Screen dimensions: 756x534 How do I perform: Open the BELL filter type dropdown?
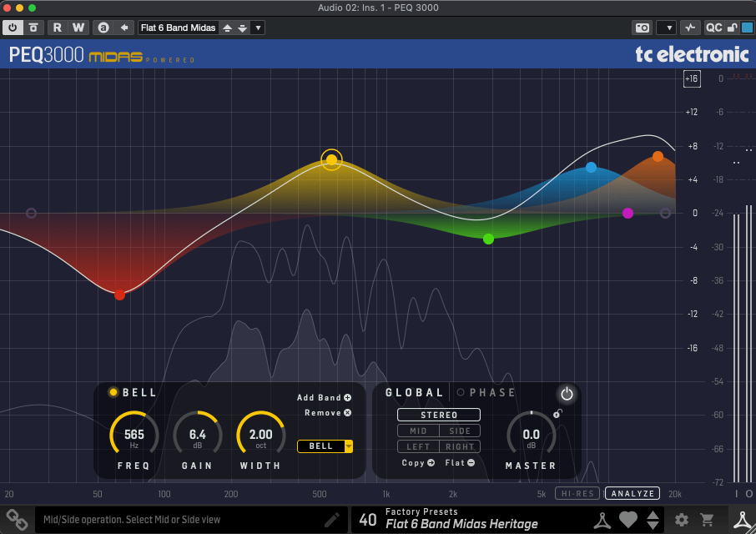349,446
